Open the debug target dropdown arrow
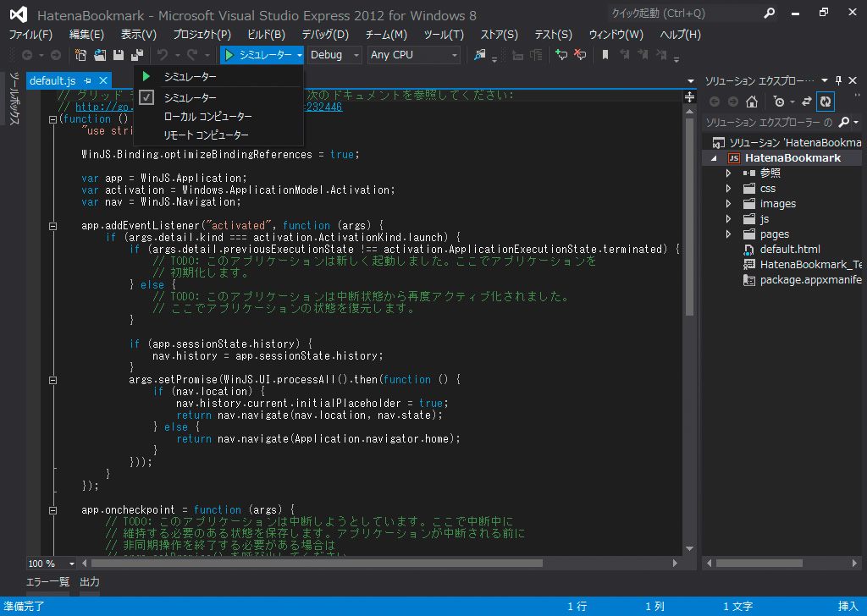867x616 pixels. [x=299, y=55]
